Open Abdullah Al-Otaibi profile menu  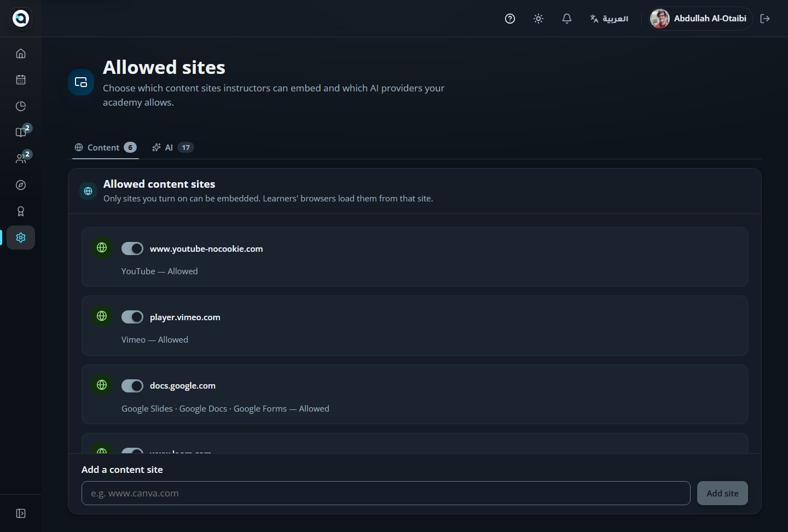tap(700, 19)
